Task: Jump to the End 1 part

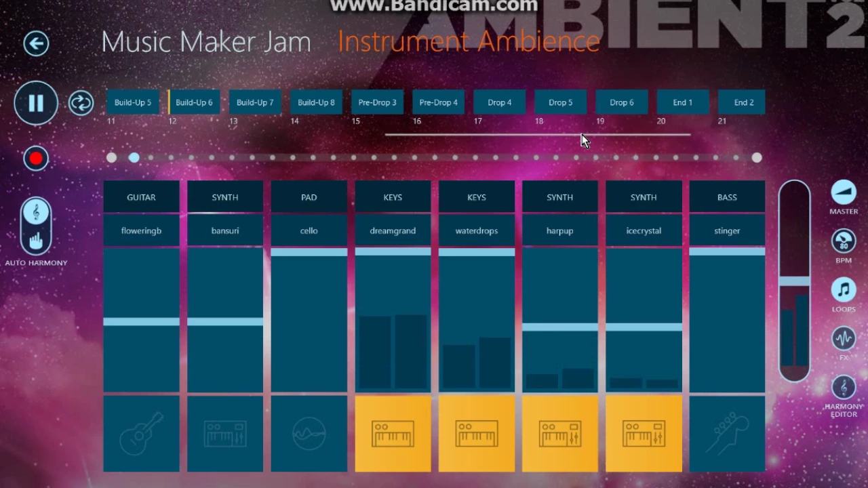Action: pyautogui.click(x=682, y=102)
